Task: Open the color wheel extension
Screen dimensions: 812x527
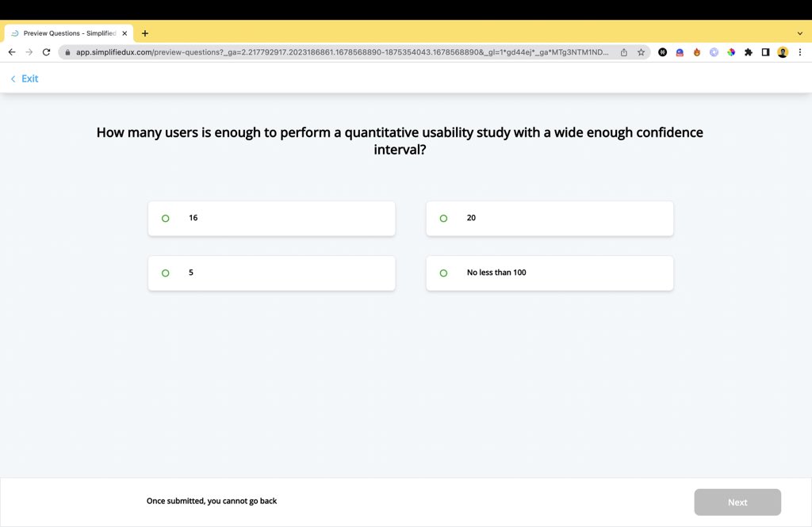Action: point(731,52)
